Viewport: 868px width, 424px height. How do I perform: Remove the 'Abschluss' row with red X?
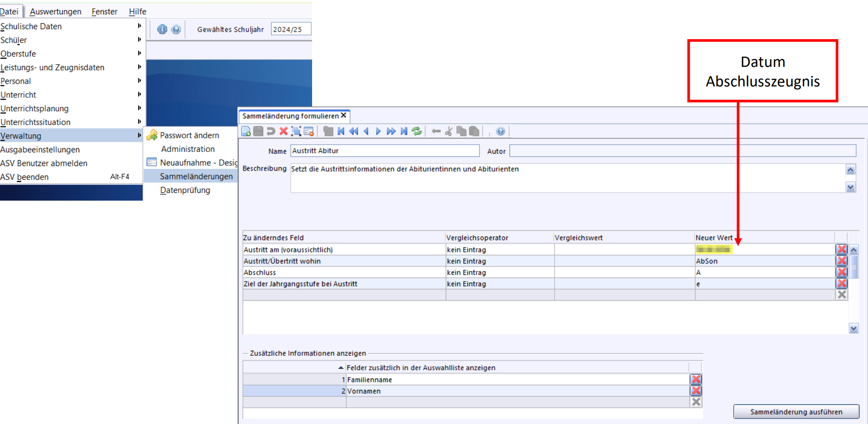coord(842,272)
